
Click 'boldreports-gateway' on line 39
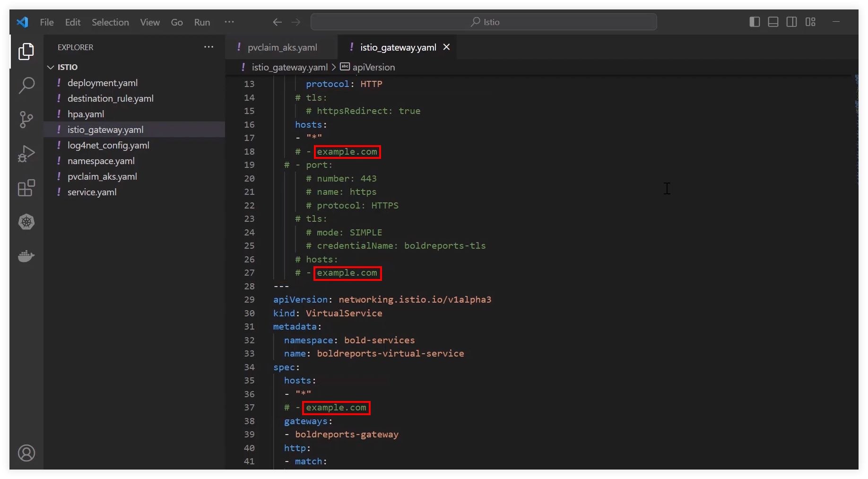[347, 434]
